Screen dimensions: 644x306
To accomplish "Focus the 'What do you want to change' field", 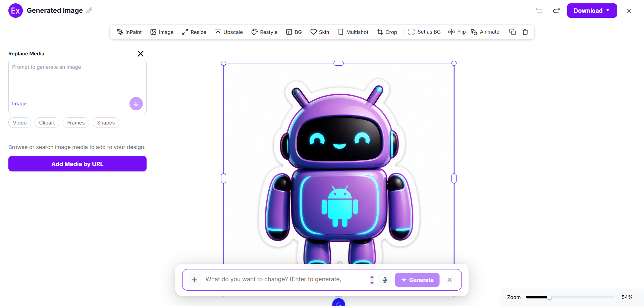I will [285, 279].
